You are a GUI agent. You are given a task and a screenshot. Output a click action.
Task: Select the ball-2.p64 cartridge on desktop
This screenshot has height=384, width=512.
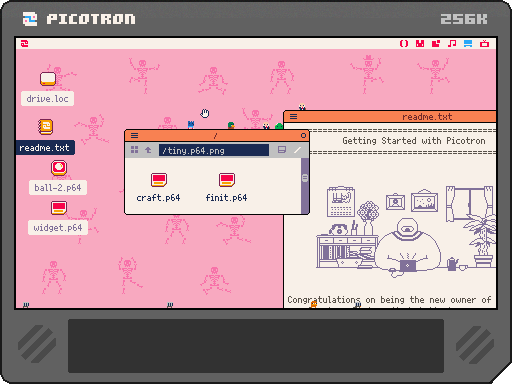[58, 177]
